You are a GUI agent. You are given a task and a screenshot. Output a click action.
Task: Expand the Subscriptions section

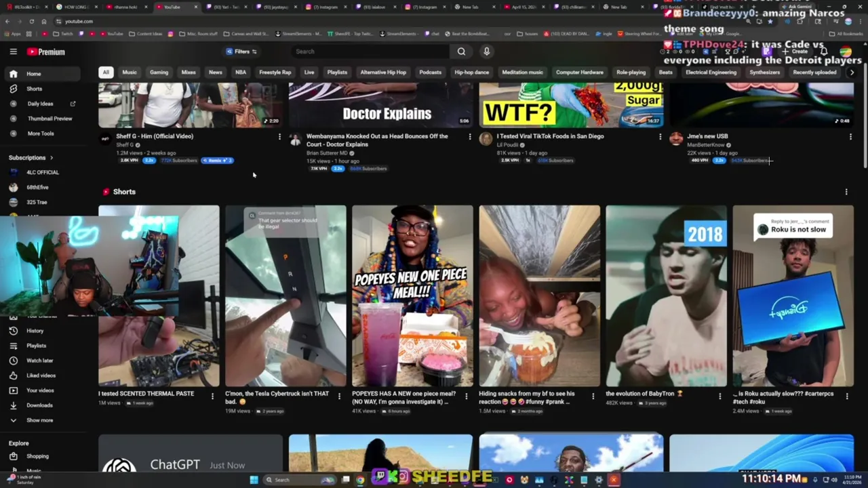click(31, 157)
